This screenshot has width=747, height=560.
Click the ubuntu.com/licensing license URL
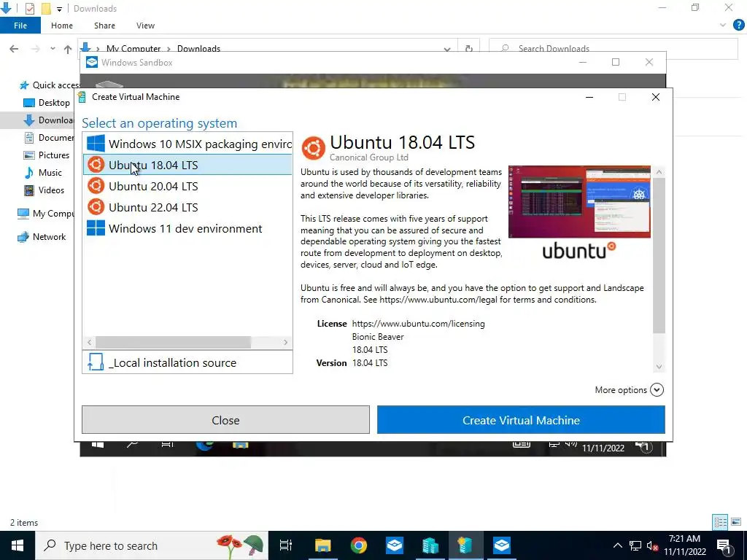(x=418, y=324)
